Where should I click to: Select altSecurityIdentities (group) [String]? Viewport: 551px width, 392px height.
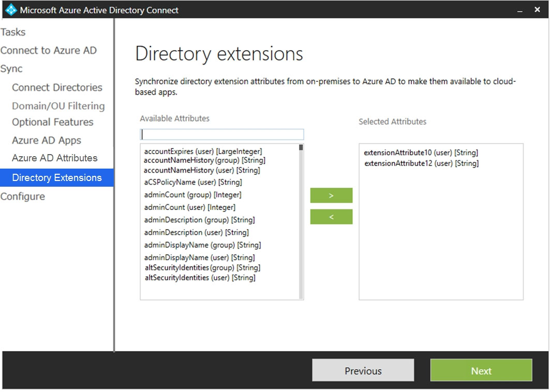click(x=202, y=268)
